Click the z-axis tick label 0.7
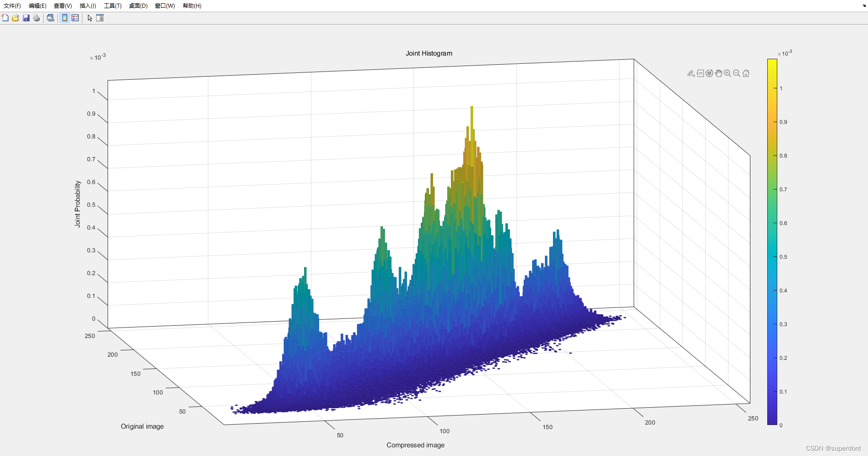 (91, 159)
